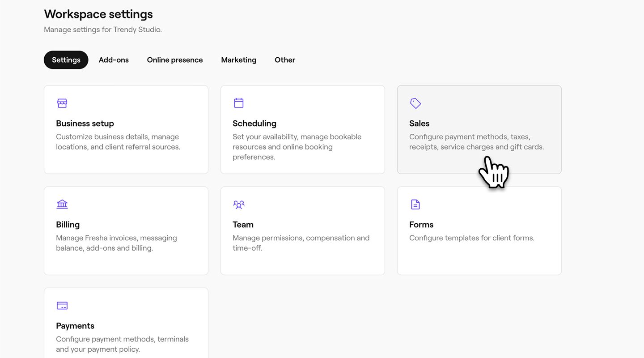
Task: Open the Forms card title
Action: pyautogui.click(x=421, y=225)
